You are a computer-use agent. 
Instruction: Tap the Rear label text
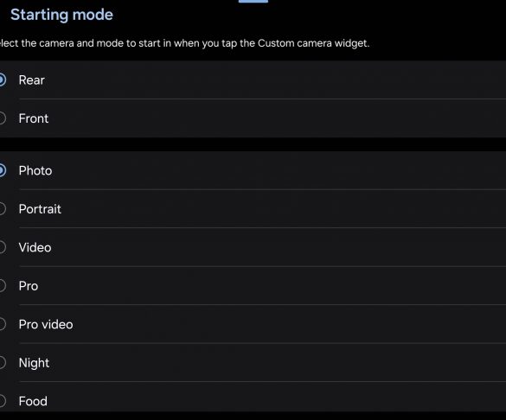(x=32, y=80)
